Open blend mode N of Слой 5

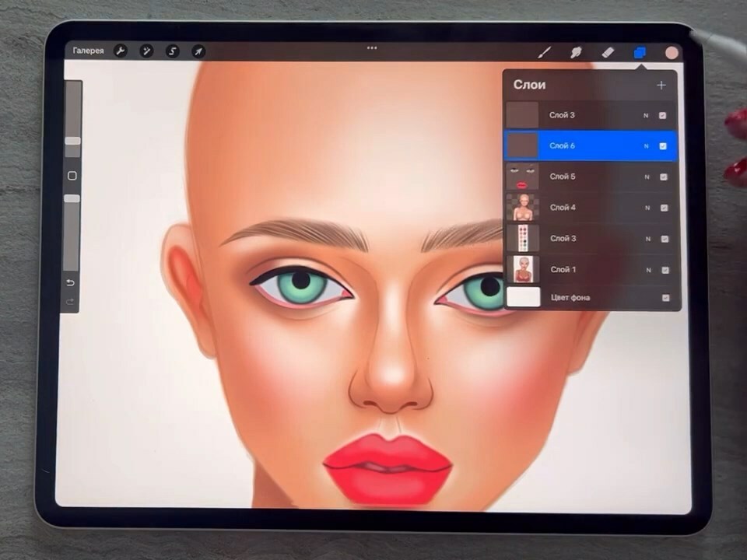[x=647, y=177]
